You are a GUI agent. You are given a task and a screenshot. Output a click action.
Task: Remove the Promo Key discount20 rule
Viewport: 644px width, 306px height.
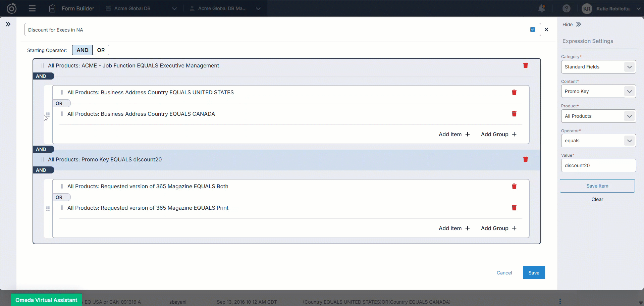525,159
